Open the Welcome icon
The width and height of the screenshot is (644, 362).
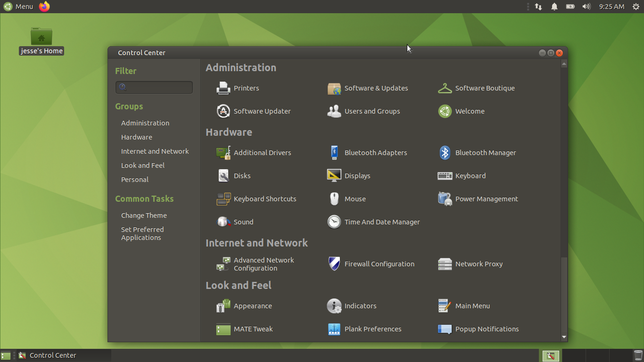(x=445, y=111)
